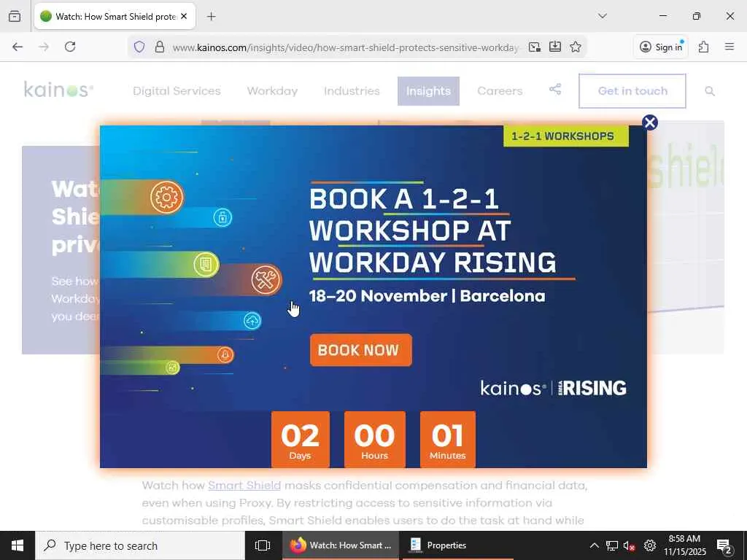Click the padlock icon in banner artwork

(x=222, y=217)
